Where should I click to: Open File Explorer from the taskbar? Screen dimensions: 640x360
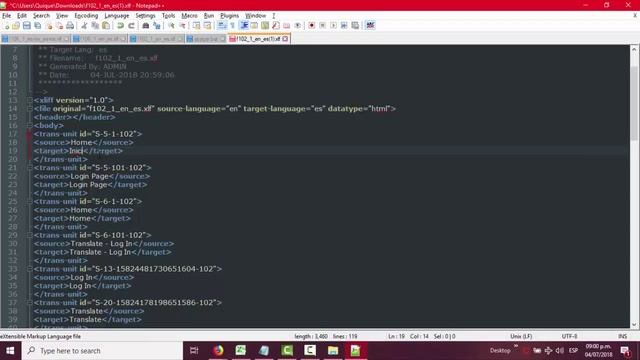pos(333,351)
